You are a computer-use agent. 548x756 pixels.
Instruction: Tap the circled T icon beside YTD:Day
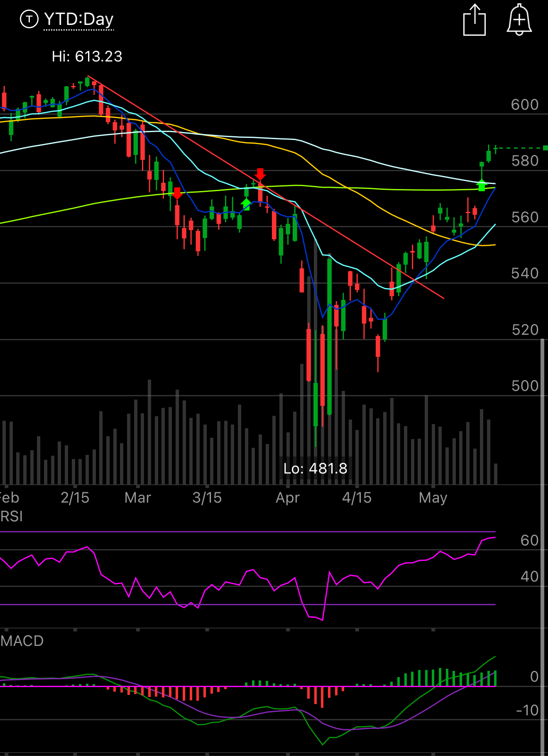29,19
